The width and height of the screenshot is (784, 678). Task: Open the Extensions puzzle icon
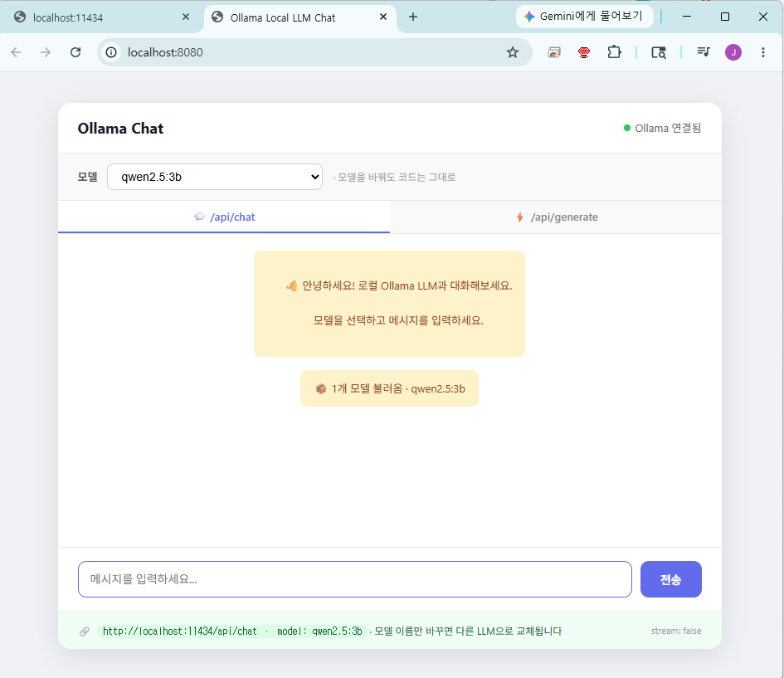(614, 52)
